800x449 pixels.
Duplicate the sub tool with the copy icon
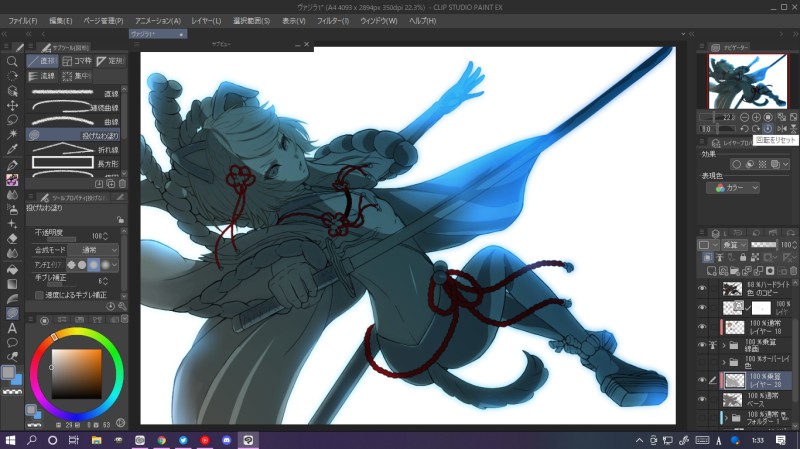[x=111, y=184]
